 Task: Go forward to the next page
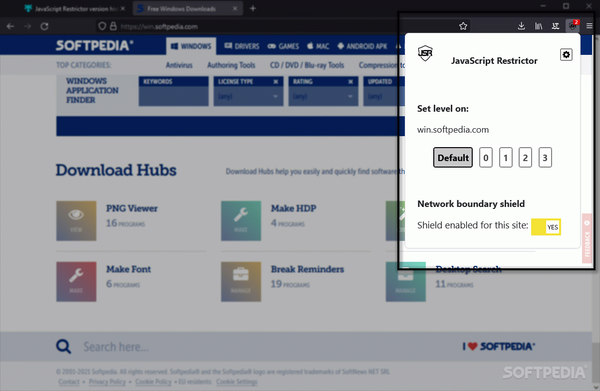(x=28, y=26)
